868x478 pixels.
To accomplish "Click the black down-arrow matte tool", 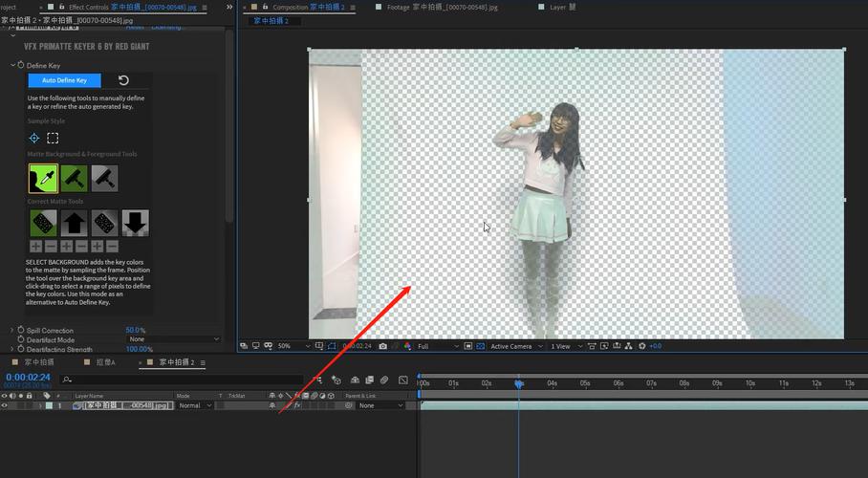I will 135,223.
